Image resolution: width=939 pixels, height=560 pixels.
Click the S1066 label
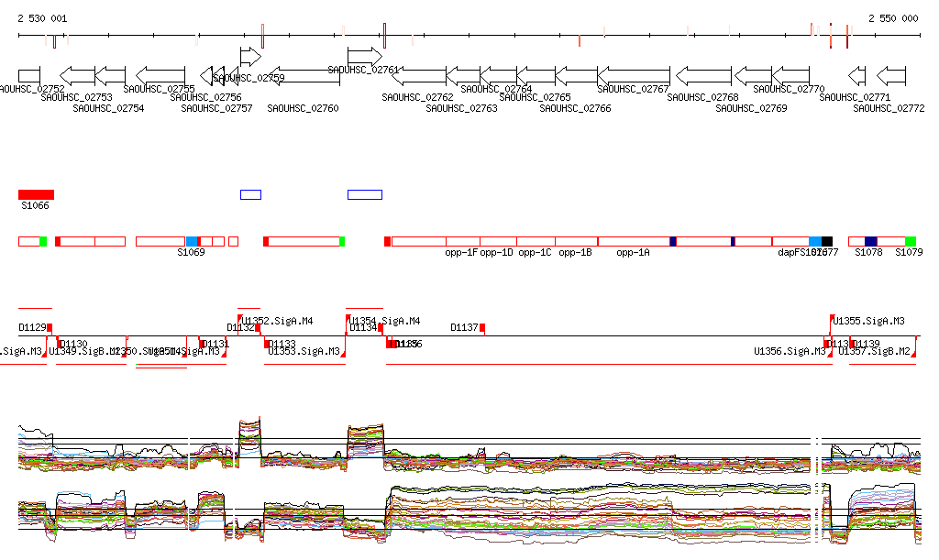coord(36,206)
